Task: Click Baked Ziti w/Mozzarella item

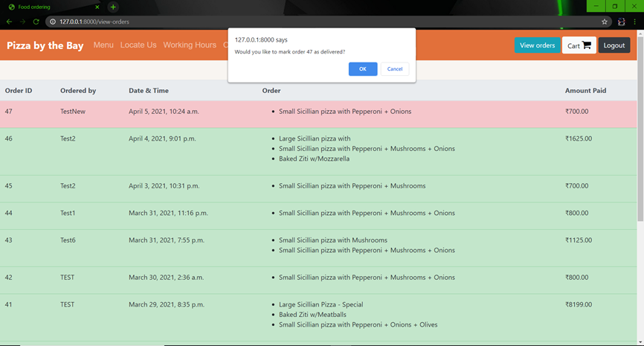Action: [315, 158]
